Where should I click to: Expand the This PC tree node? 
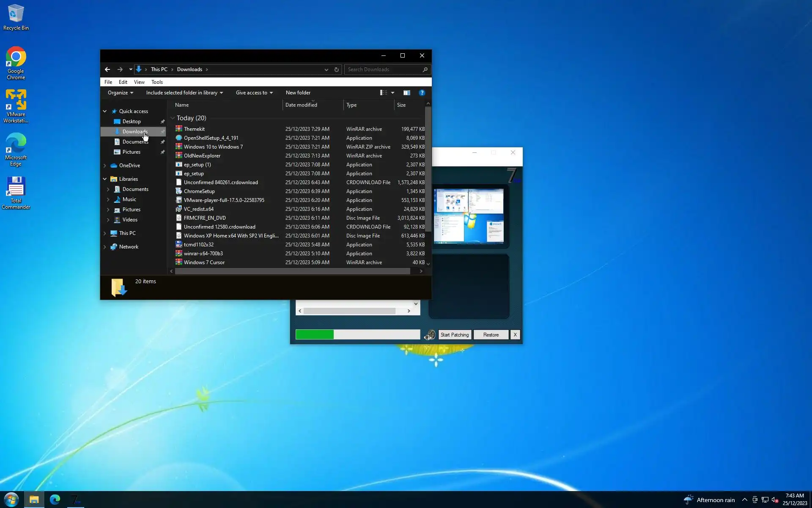coord(105,233)
